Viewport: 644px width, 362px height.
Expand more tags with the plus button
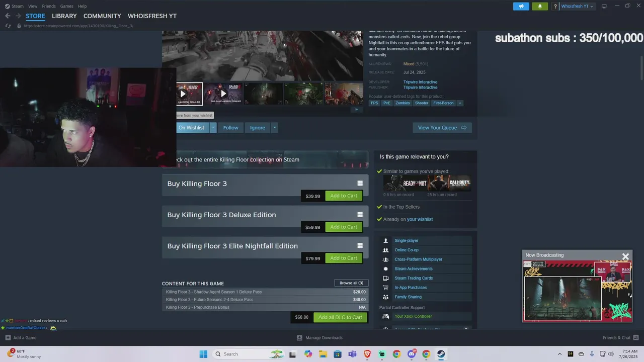point(459,103)
